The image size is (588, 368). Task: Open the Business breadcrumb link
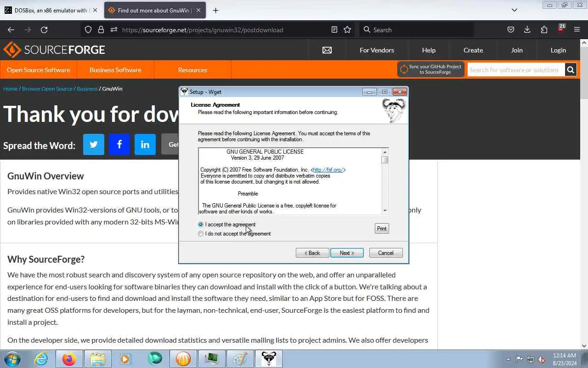(87, 89)
